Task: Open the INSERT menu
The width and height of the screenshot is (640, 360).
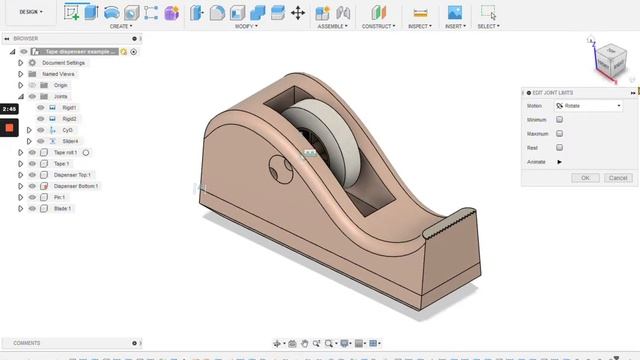Action: click(x=455, y=26)
